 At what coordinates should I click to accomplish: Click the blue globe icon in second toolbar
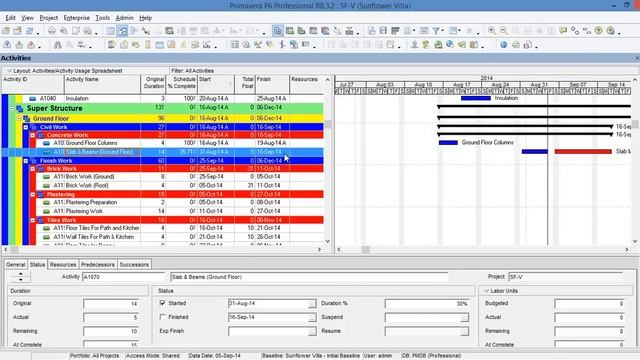coord(504,45)
